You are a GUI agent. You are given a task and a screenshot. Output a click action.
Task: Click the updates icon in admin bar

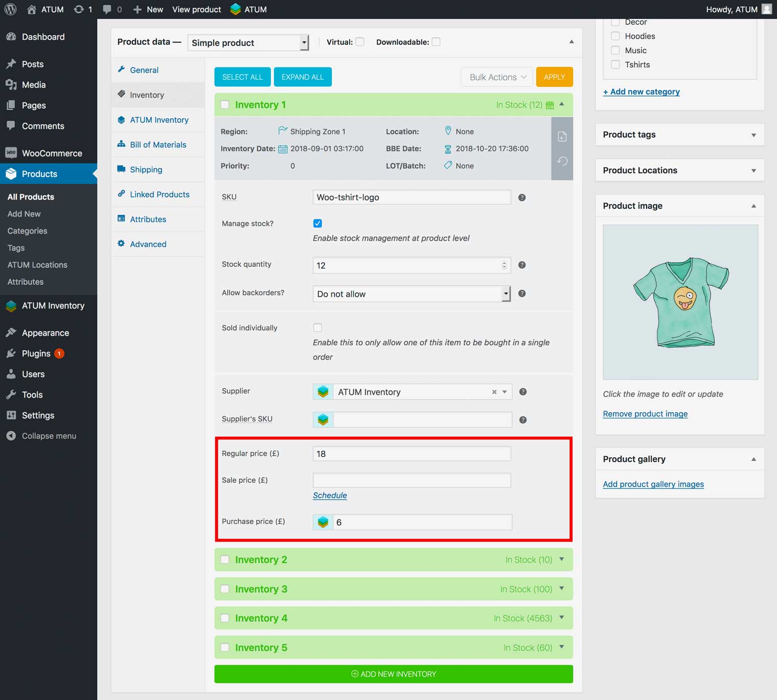[79, 9]
